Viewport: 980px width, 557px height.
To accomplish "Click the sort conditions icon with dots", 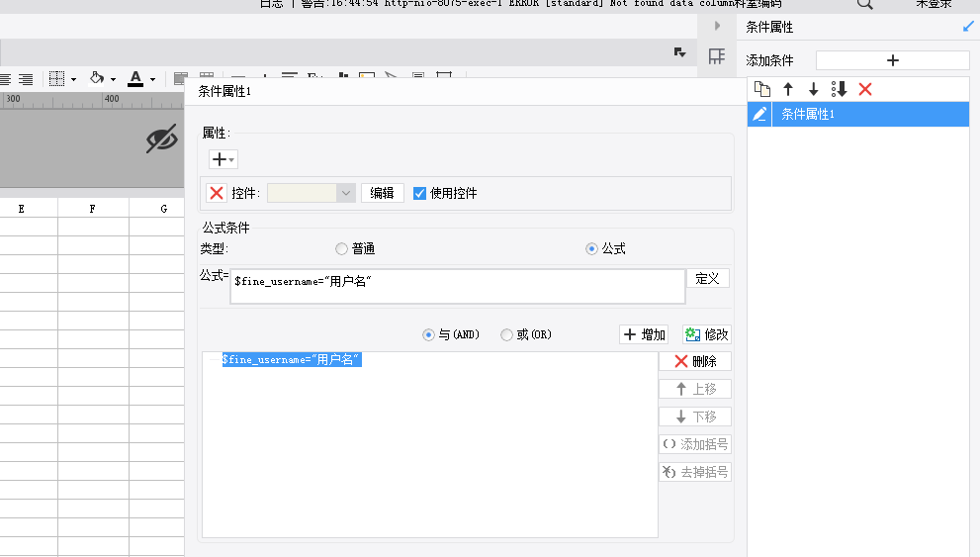I will 839,89.
